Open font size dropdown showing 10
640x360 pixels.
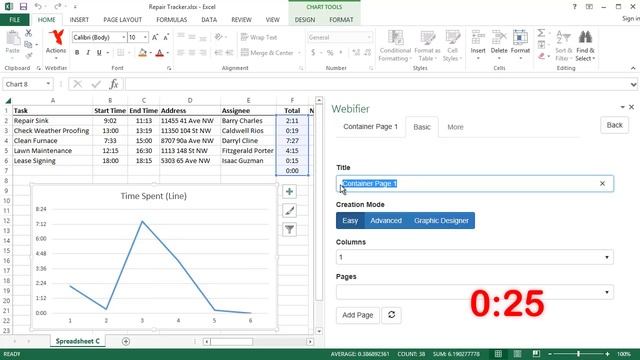(145, 37)
